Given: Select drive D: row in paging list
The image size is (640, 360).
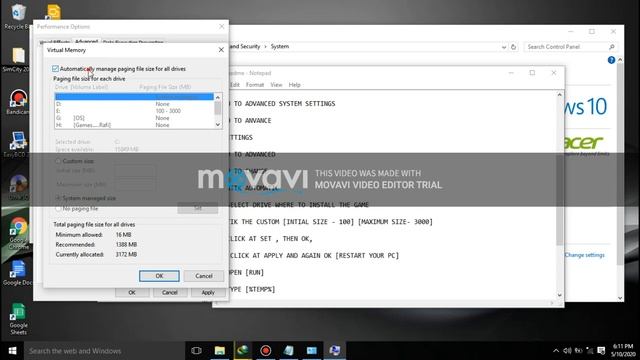Looking at the screenshot, I should [134, 104].
